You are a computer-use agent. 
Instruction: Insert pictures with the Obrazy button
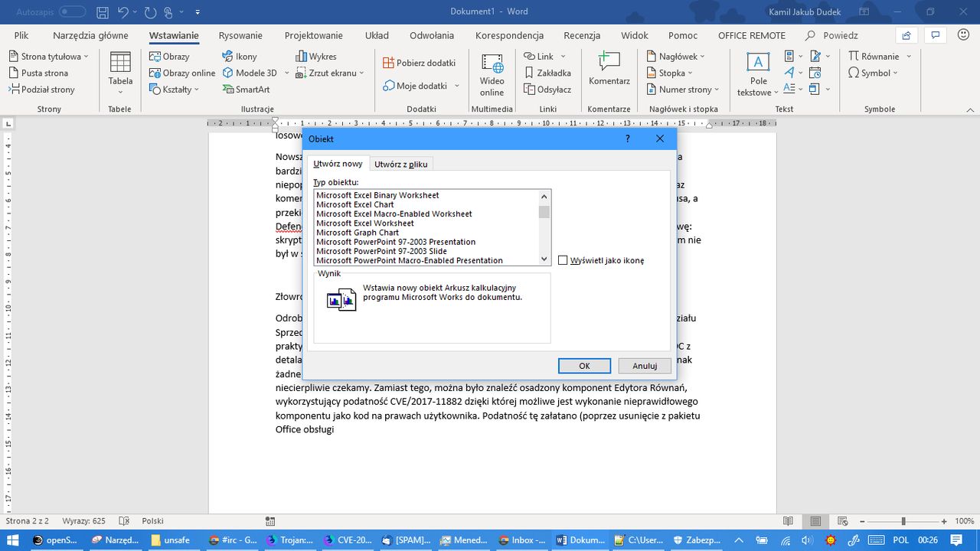(170, 57)
